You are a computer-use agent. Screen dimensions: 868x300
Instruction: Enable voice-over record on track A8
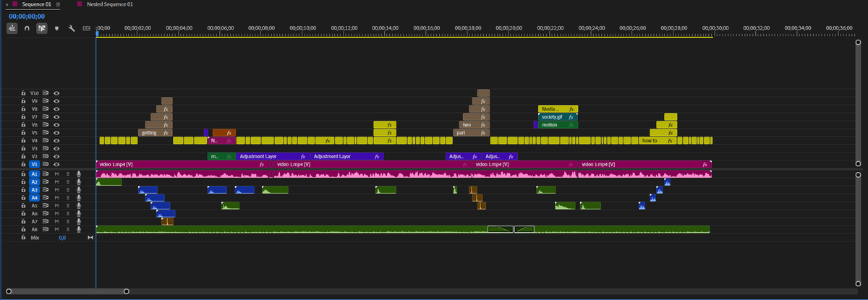tap(78, 229)
